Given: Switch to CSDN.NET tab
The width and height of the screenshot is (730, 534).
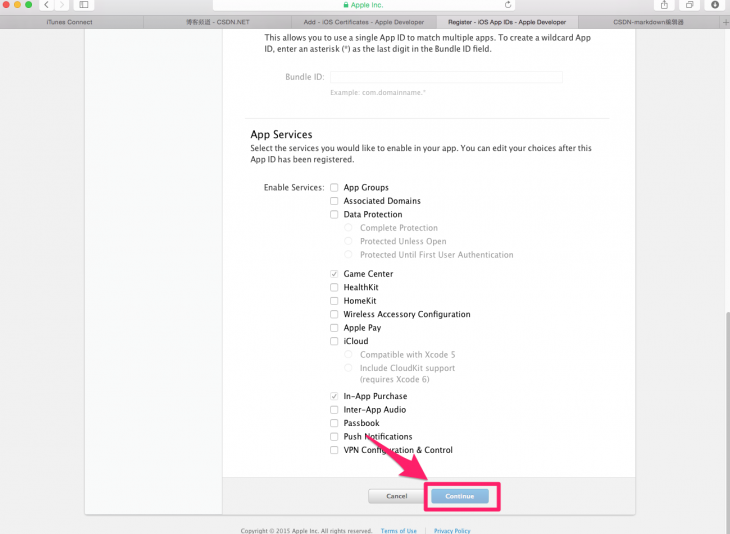Looking at the screenshot, I should [x=217, y=22].
